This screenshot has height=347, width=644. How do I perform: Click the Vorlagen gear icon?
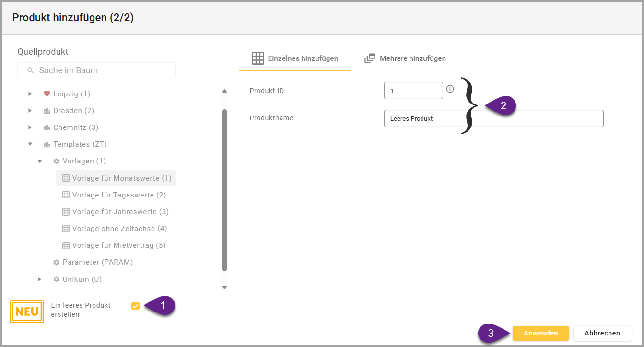(56, 161)
